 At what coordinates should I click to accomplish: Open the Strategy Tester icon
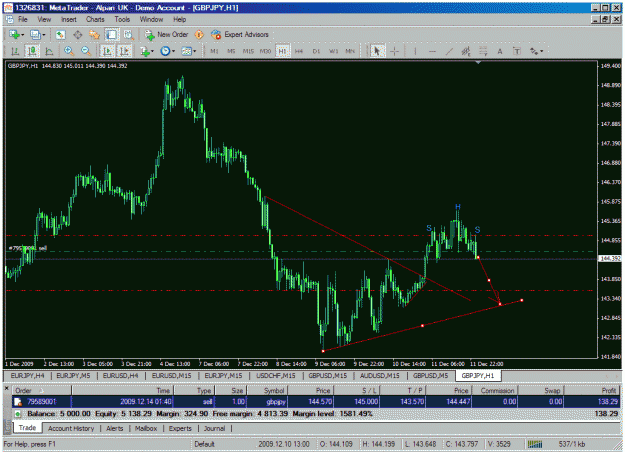click(x=128, y=35)
